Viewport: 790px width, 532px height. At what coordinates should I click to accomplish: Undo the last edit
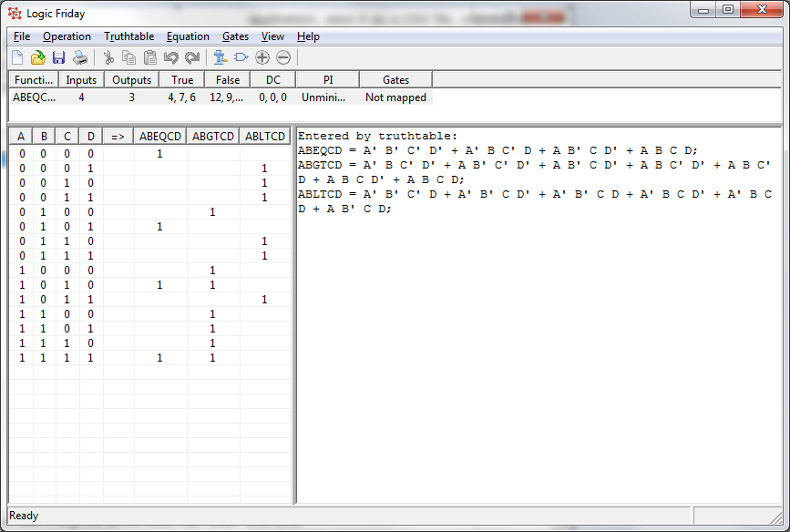[171, 56]
